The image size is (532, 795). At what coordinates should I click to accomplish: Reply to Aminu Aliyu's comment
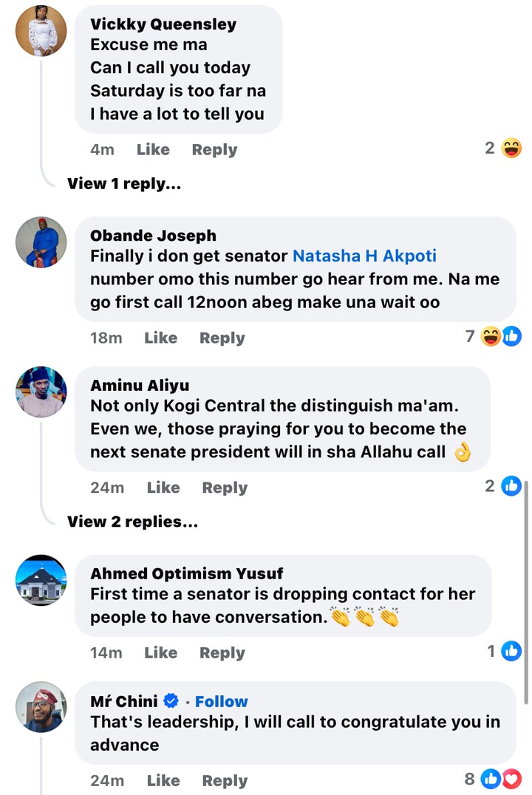point(225,488)
